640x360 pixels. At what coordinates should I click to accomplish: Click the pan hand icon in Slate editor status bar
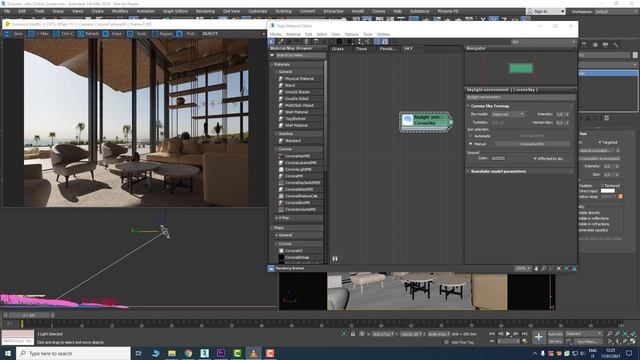pyautogui.click(x=536, y=269)
